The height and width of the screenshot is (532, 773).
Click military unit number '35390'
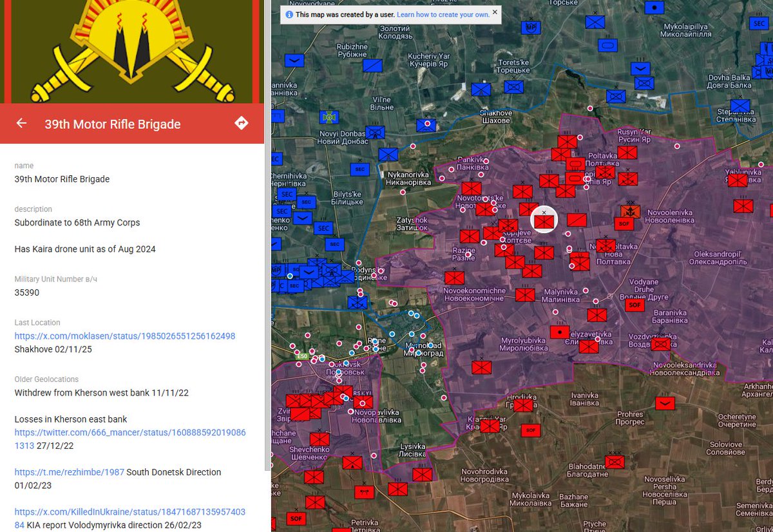[x=27, y=292]
